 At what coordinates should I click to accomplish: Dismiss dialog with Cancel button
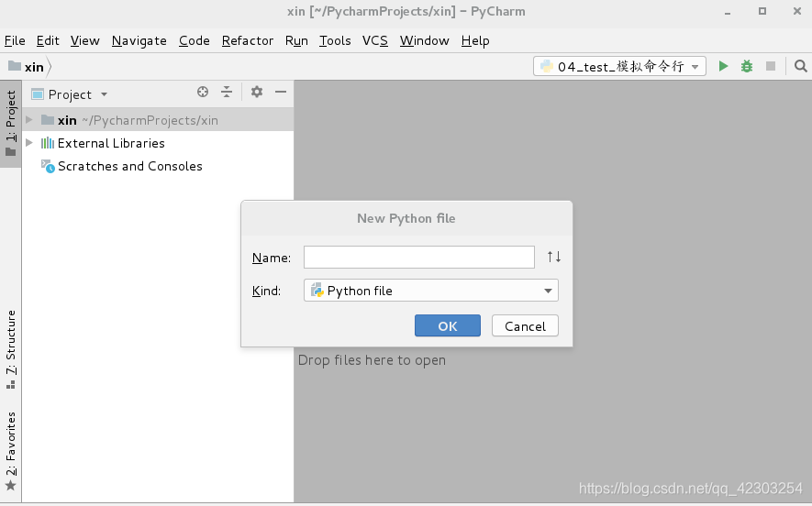click(525, 325)
